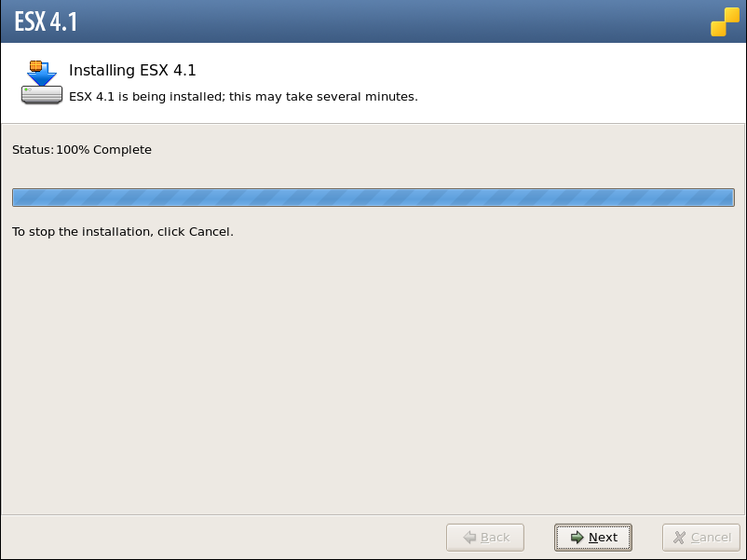Click the green arrow icon on Next

(x=577, y=537)
